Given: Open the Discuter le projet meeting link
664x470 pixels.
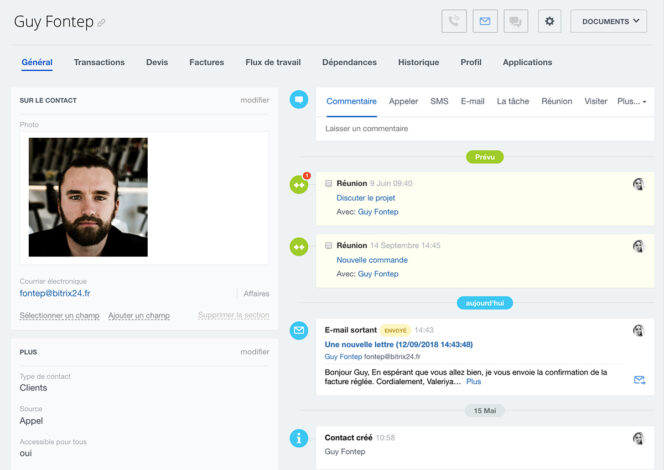Looking at the screenshot, I should (365, 198).
